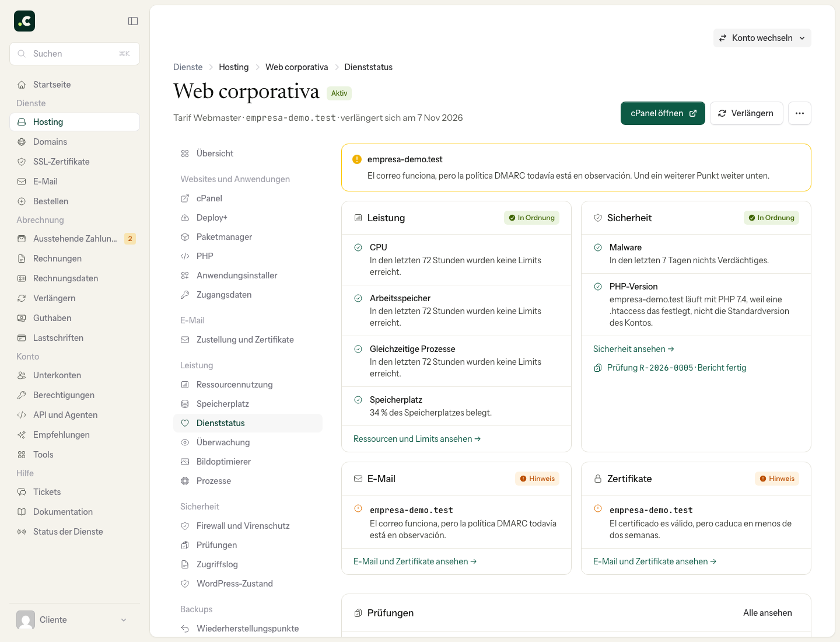Open Firewall und Virenschutz section
The image size is (840, 642).
pyautogui.click(x=248, y=526)
